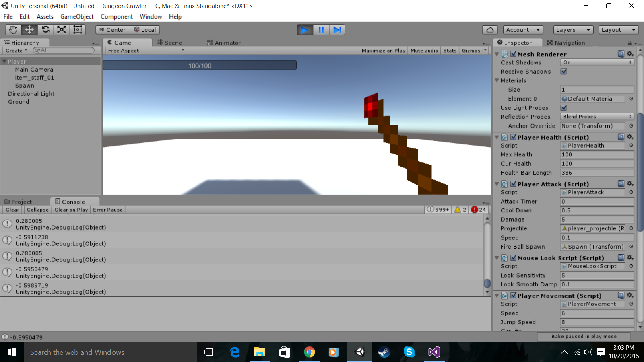The width and height of the screenshot is (644, 362).
Task: Pause the game playback
Action: tap(321, 30)
